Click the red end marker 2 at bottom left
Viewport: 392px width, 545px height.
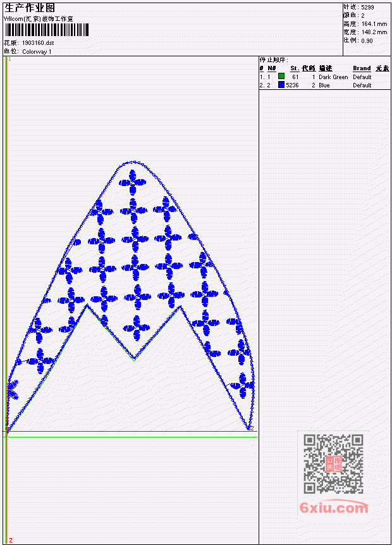(x=11, y=540)
